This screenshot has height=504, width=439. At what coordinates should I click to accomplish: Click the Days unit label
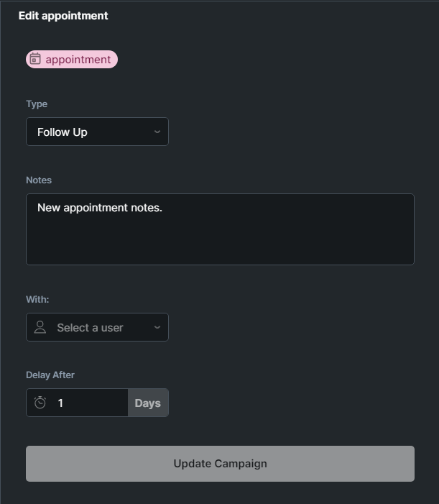[x=147, y=403]
